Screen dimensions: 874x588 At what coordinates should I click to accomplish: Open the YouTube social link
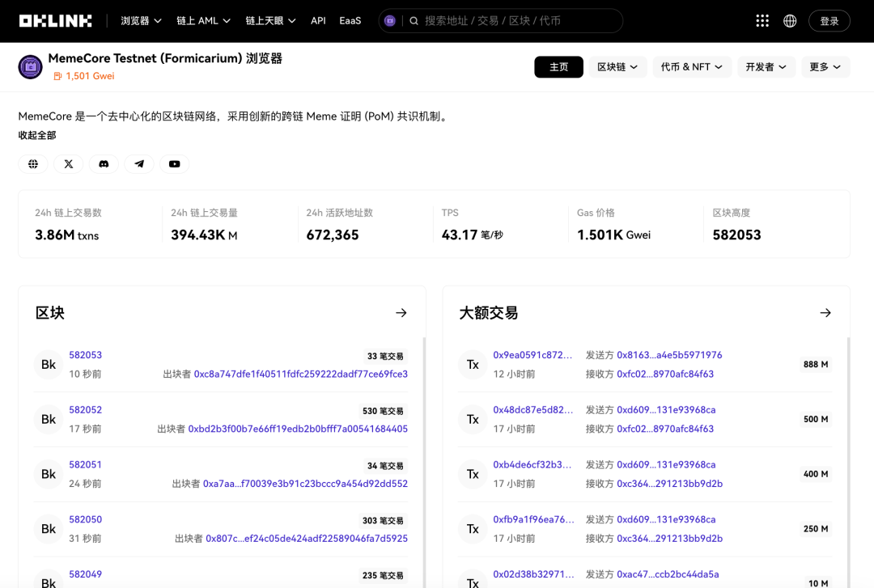coord(175,164)
